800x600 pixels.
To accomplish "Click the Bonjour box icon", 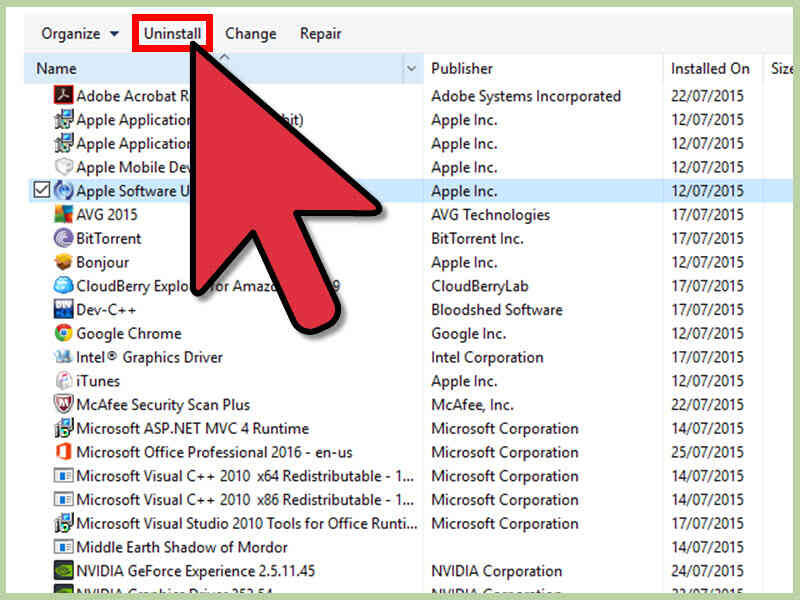I will (x=63, y=262).
